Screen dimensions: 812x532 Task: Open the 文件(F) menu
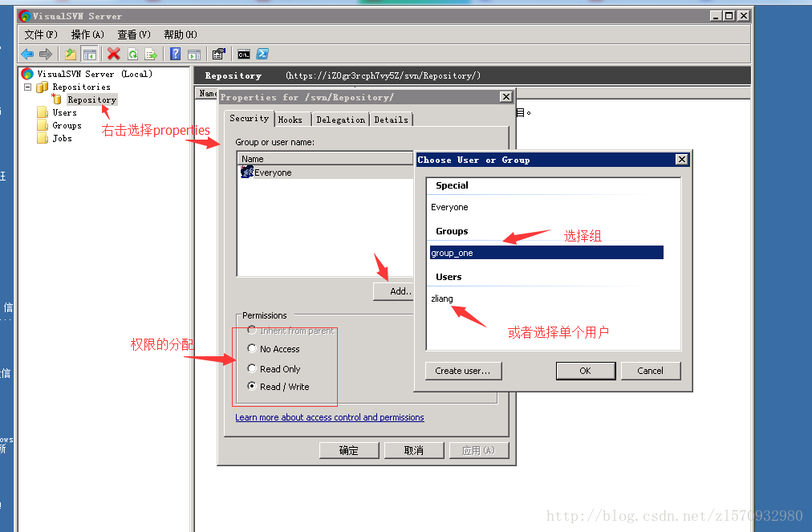pos(41,35)
